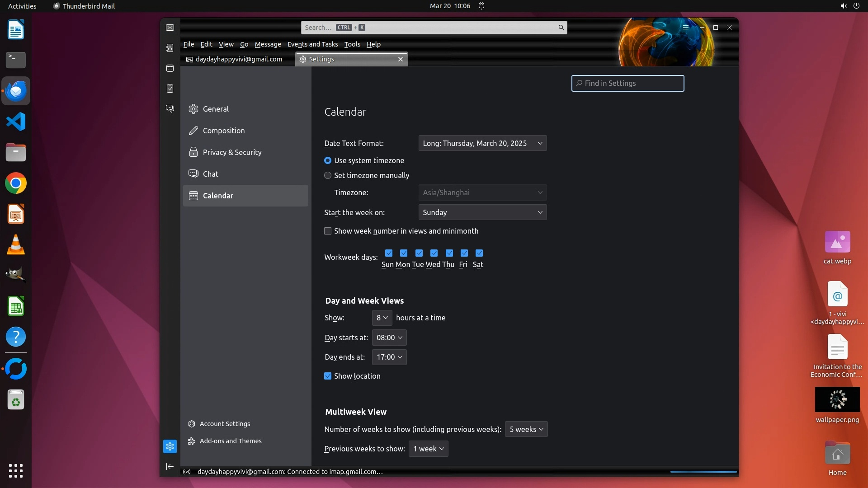The image size is (868, 488).
Task: Open the Calendar space in left toolbar
Action: click(x=170, y=68)
